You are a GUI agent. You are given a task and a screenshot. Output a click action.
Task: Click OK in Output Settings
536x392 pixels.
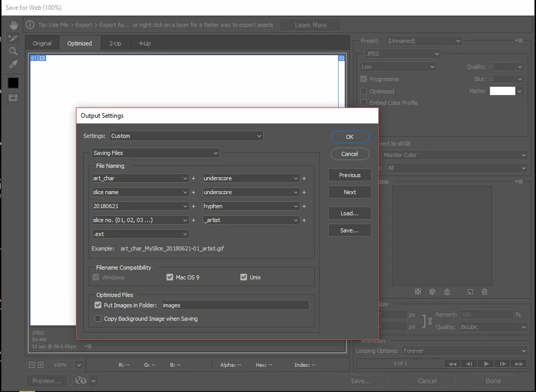pos(350,136)
